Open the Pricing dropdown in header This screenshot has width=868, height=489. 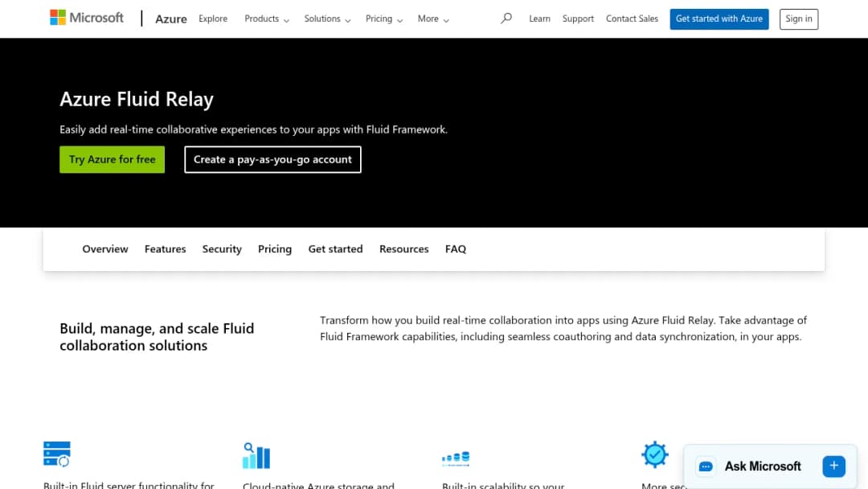[383, 18]
